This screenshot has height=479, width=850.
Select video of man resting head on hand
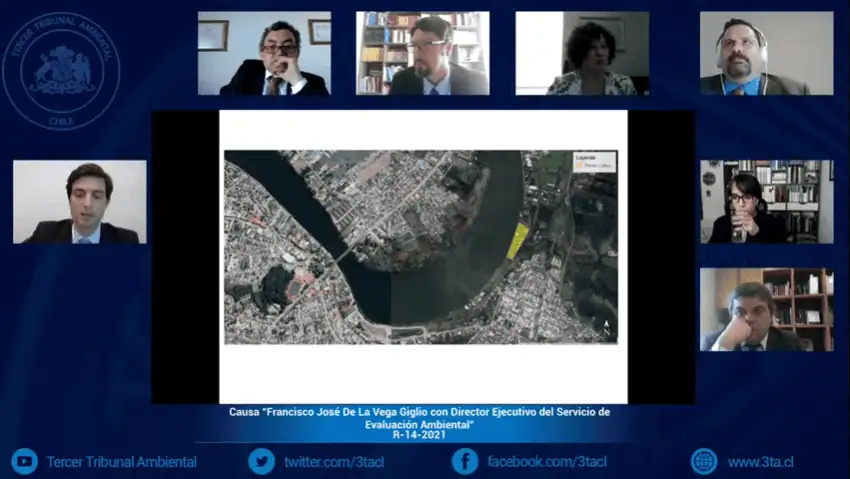766,309
